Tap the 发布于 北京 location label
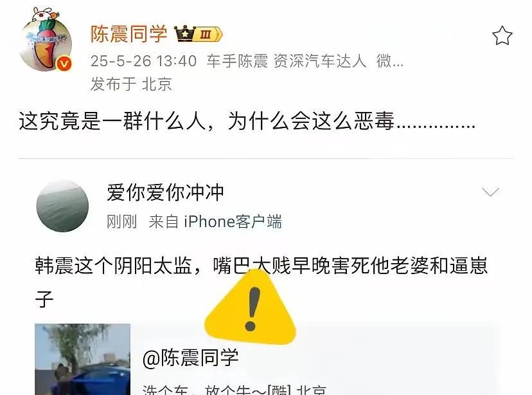 pyautogui.click(x=131, y=84)
